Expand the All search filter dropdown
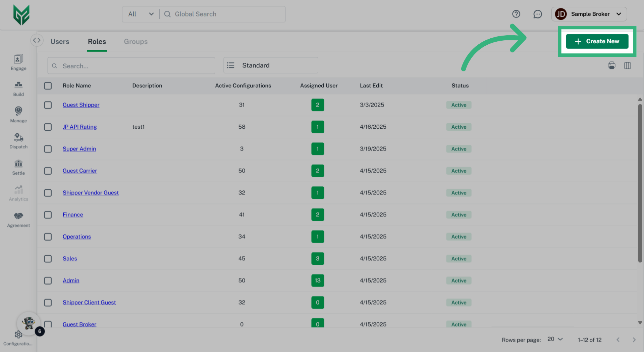The image size is (644, 352). (141, 14)
